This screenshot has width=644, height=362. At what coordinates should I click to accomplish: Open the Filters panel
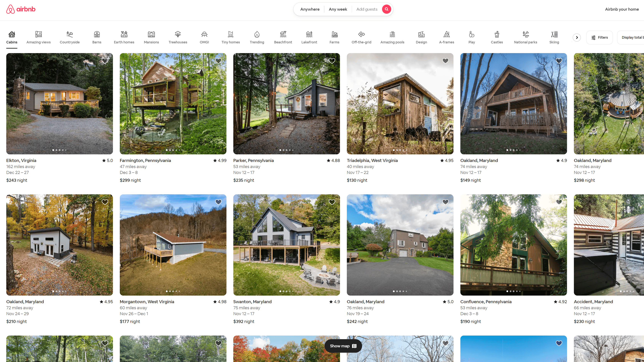click(599, 37)
